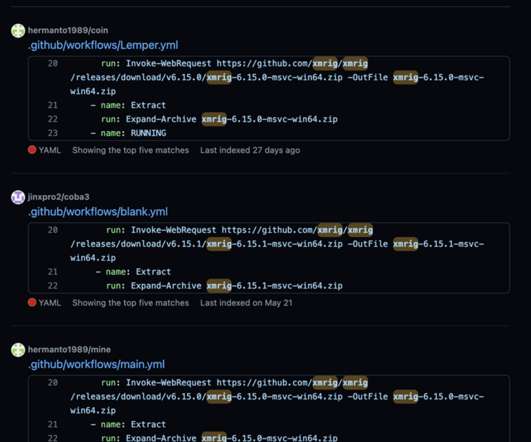This screenshot has width=531, height=442.
Task: Click 'Showing the top five matches' under blank.yml
Action: 130,303
